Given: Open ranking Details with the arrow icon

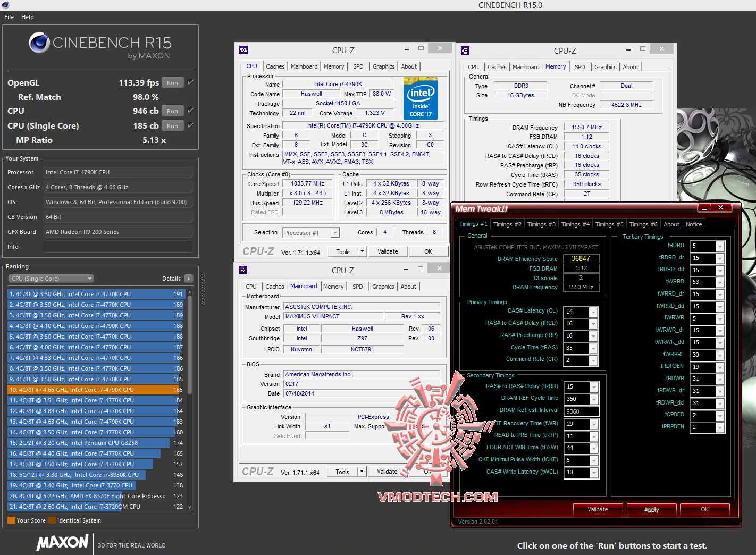Looking at the screenshot, I should 188,279.
